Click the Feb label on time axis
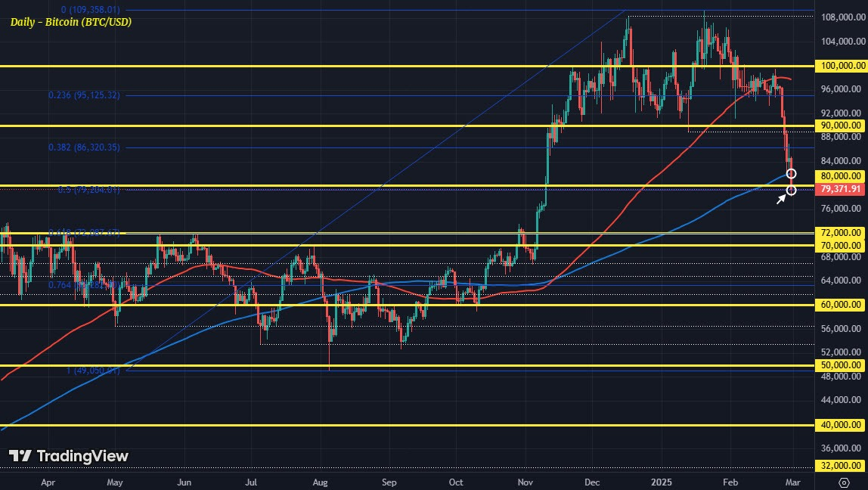This screenshot has width=868, height=490. pyautogui.click(x=730, y=482)
